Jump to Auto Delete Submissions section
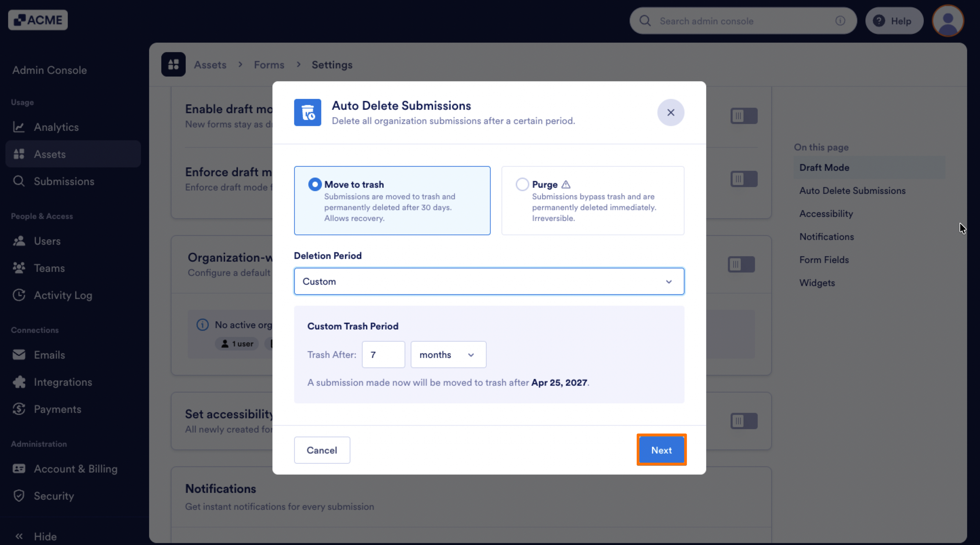Screen dimensions: 980x545 tap(852, 190)
